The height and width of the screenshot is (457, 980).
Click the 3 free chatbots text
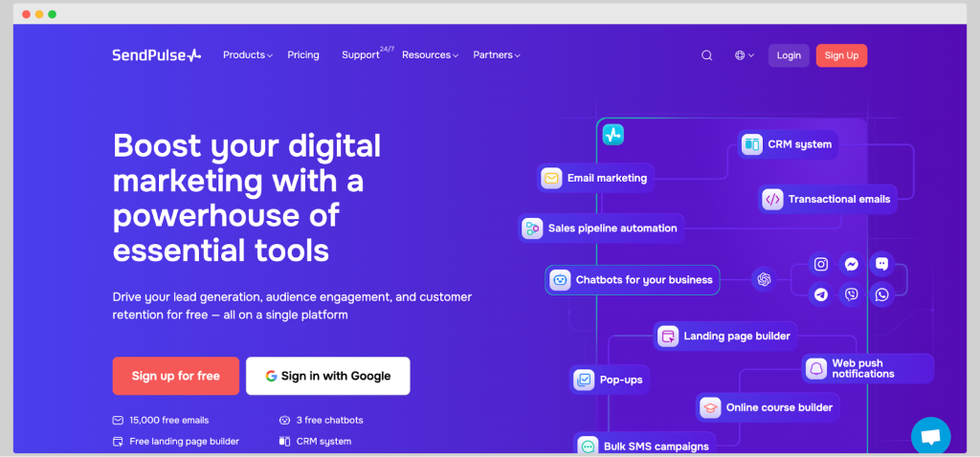329,420
